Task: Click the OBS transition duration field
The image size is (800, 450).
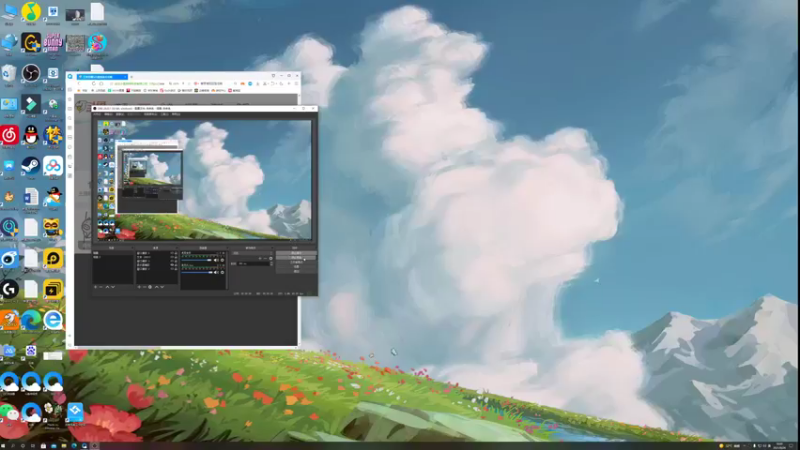Action: click(254, 264)
